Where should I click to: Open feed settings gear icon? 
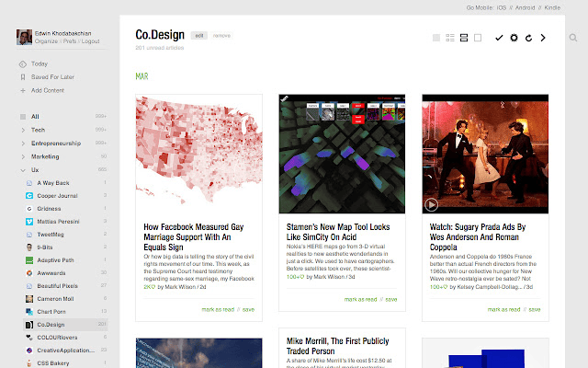click(x=514, y=38)
